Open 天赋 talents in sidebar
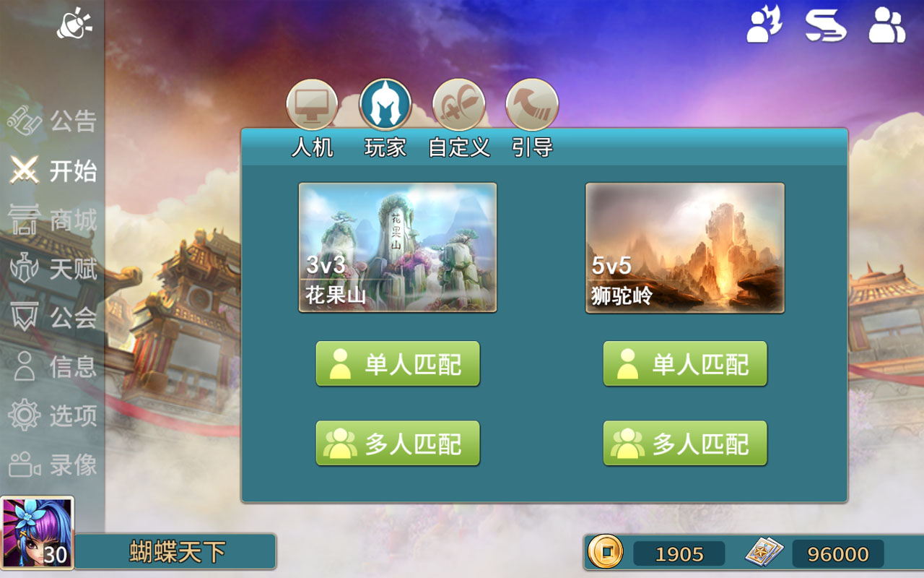Viewport: 924px width, 578px height. click(52, 269)
